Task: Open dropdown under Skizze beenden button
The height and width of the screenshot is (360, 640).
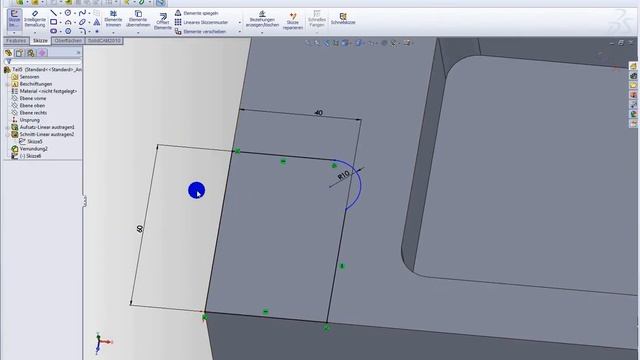Action: click(x=14, y=32)
